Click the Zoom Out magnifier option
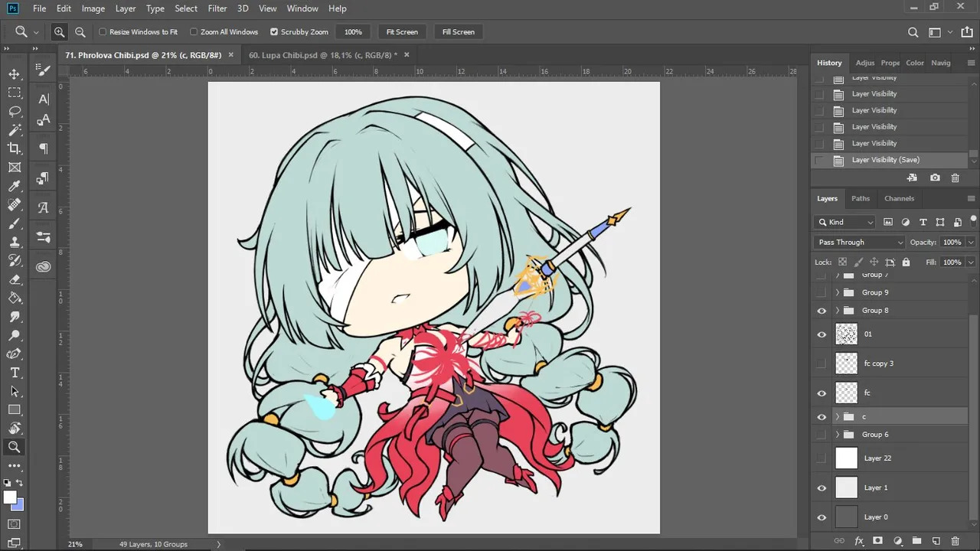Screen dimensions: 980x551 [80, 32]
